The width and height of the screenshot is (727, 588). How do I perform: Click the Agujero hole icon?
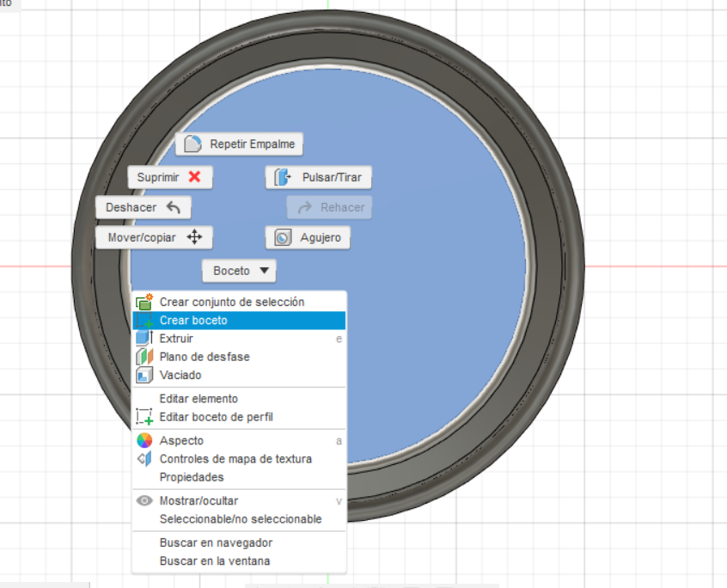click(283, 237)
